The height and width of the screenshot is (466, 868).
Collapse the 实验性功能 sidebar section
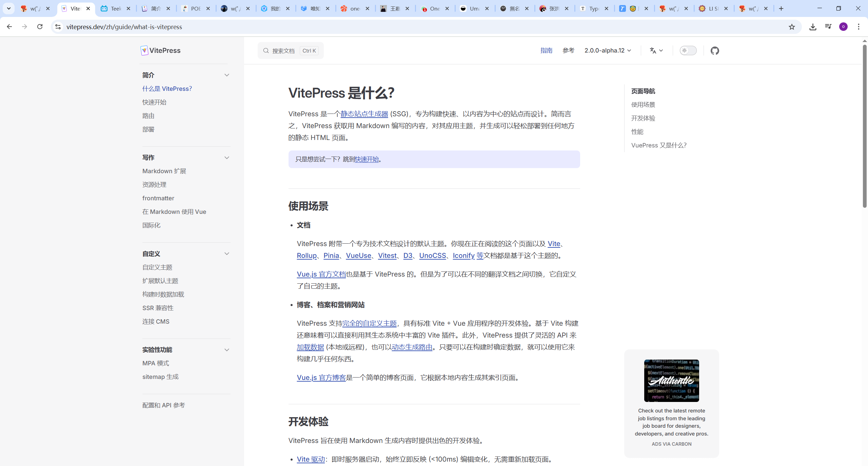click(x=227, y=350)
